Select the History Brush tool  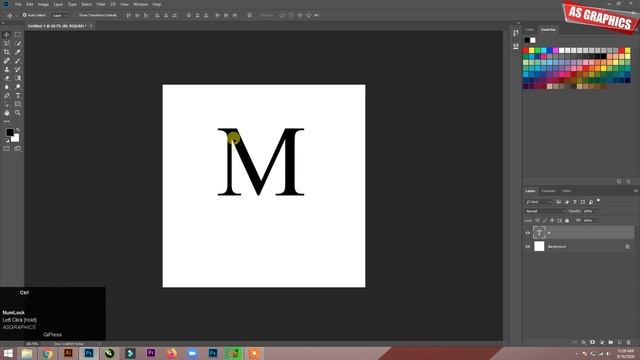coord(18,69)
